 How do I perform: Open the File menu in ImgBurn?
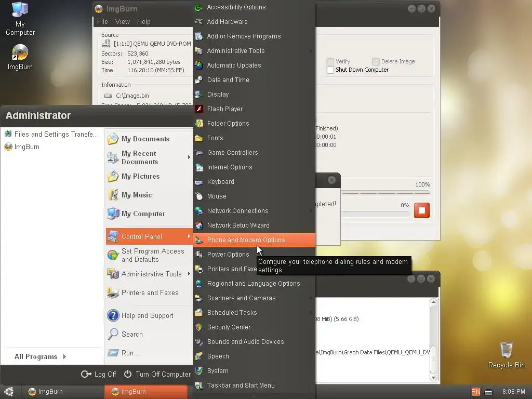click(x=102, y=21)
